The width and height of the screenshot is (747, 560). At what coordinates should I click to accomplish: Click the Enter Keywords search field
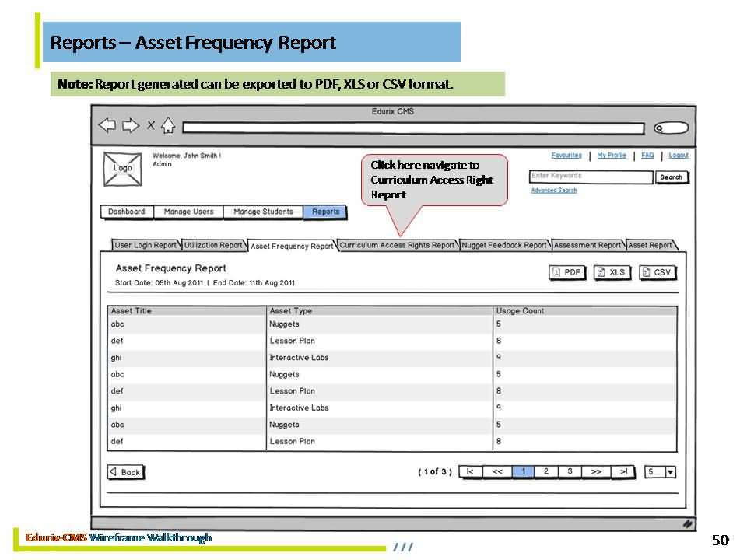click(x=591, y=177)
